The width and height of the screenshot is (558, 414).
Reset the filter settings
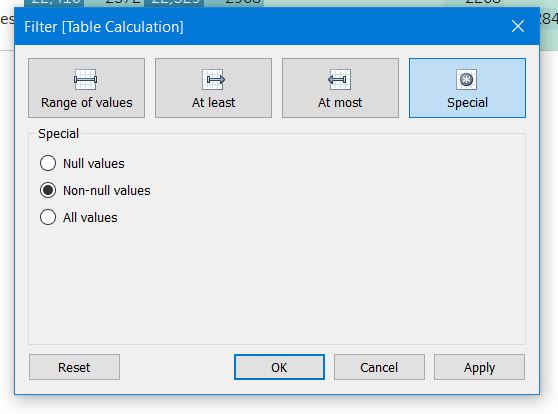click(74, 367)
